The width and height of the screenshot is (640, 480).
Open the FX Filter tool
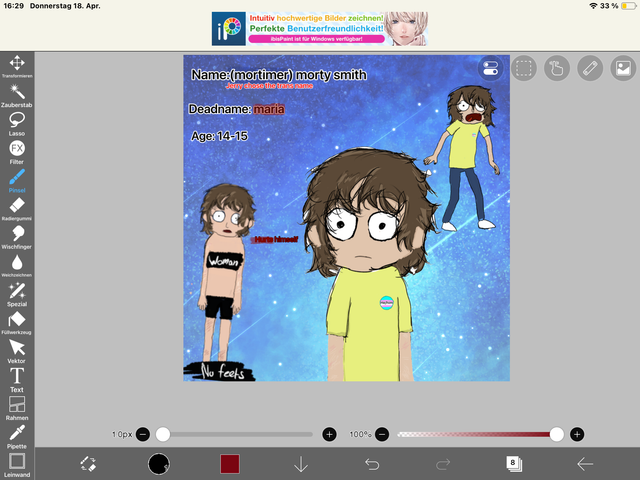17,152
